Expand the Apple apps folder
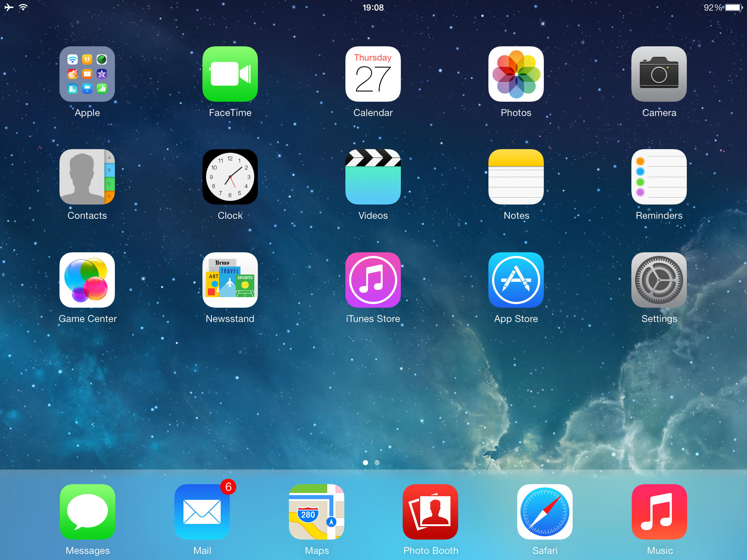Screen dimensions: 747x560 point(87,74)
